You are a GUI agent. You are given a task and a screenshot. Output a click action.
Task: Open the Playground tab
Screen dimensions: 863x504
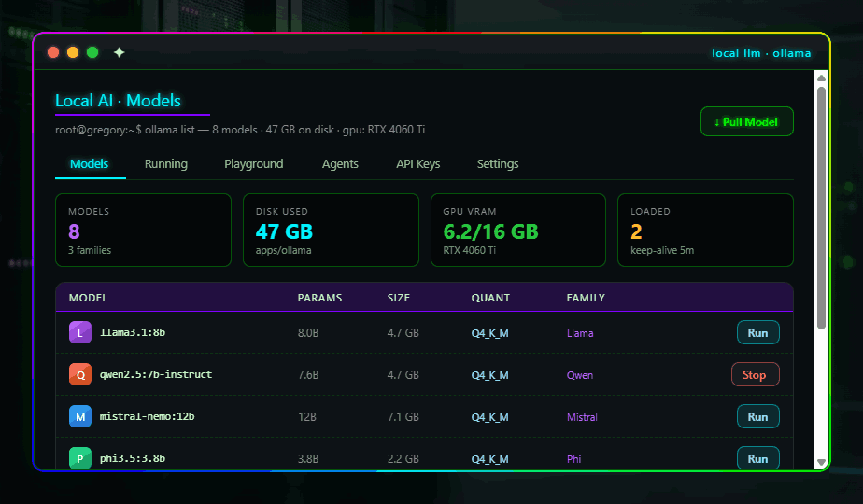click(254, 164)
